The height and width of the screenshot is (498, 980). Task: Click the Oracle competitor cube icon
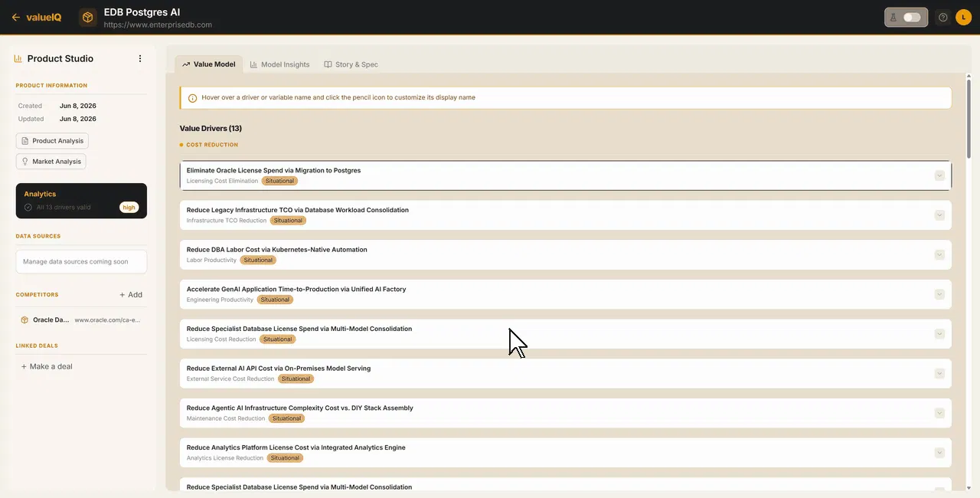(x=24, y=320)
